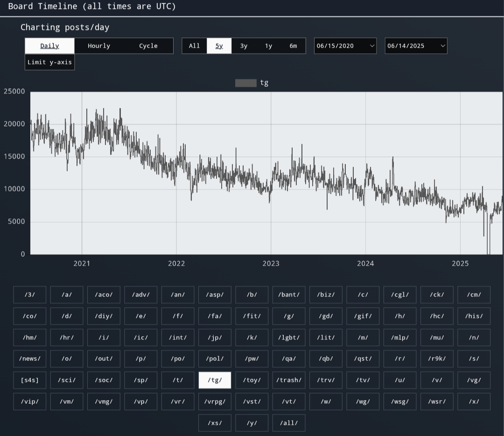The width and height of the screenshot is (504, 436).
Task: Select the /toy/ board
Action: point(252,380)
